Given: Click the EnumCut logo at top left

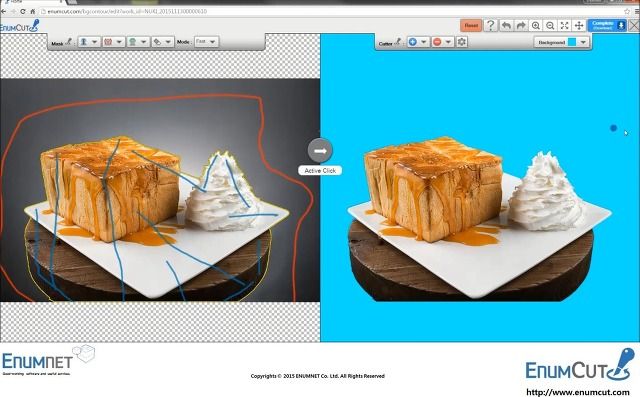Looking at the screenshot, I should click(x=19, y=26).
